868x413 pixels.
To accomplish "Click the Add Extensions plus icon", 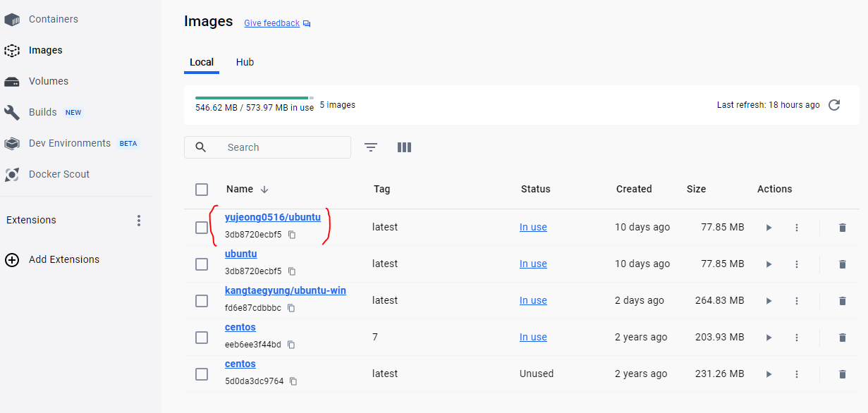I will pos(12,260).
